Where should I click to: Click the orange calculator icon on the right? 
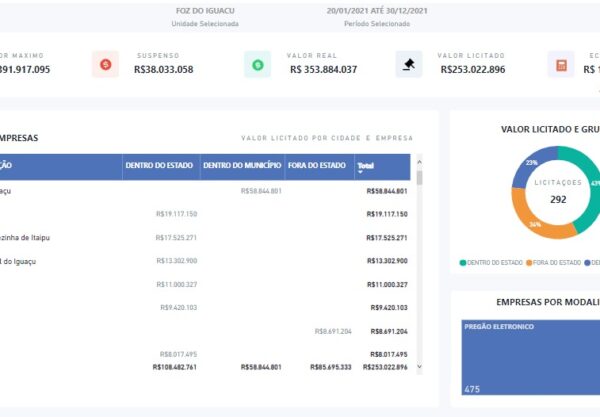point(561,65)
